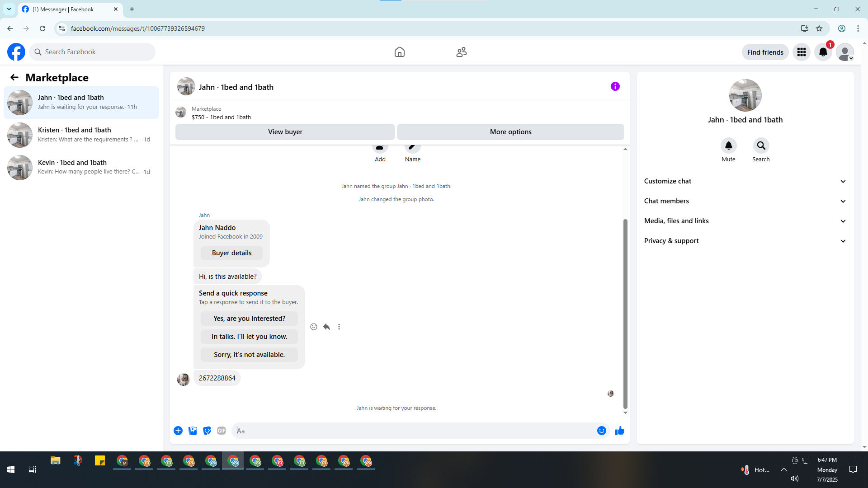The height and width of the screenshot is (488, 868).
Task: Click the chat's vertical scrollbar
Action: (625, 312)
